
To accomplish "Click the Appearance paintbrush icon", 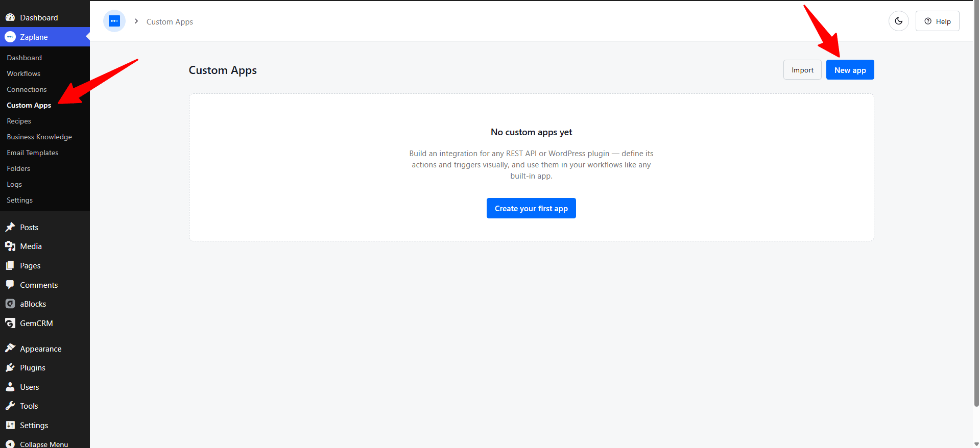I will coord(10,349).
